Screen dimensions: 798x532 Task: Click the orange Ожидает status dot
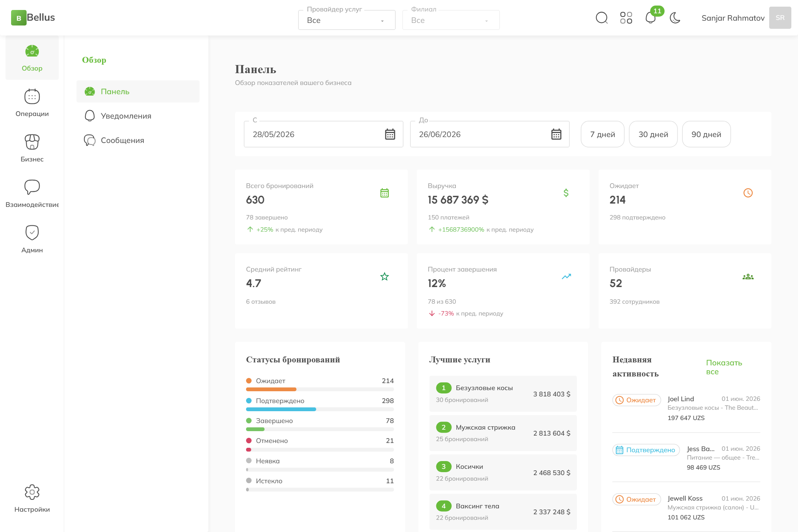tap(249, 381)
